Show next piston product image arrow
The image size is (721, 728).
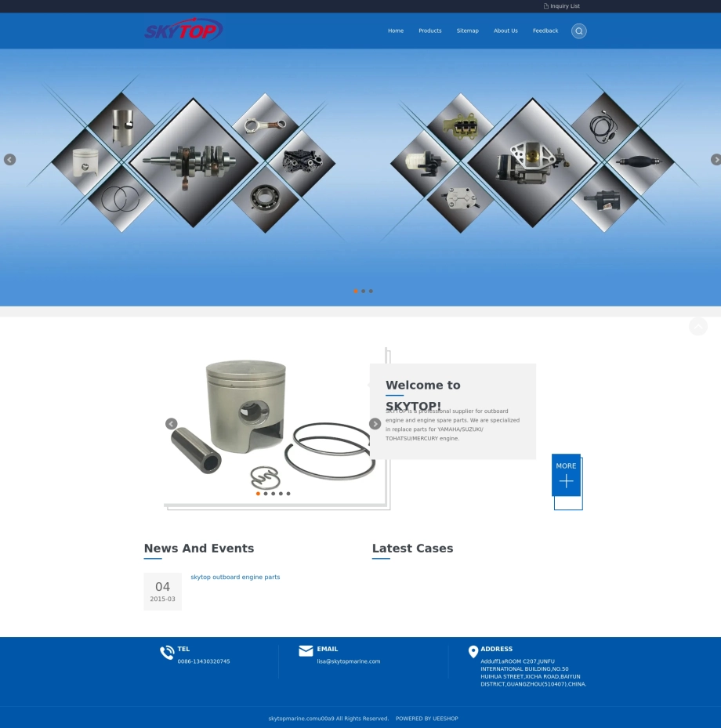[375, 424]
